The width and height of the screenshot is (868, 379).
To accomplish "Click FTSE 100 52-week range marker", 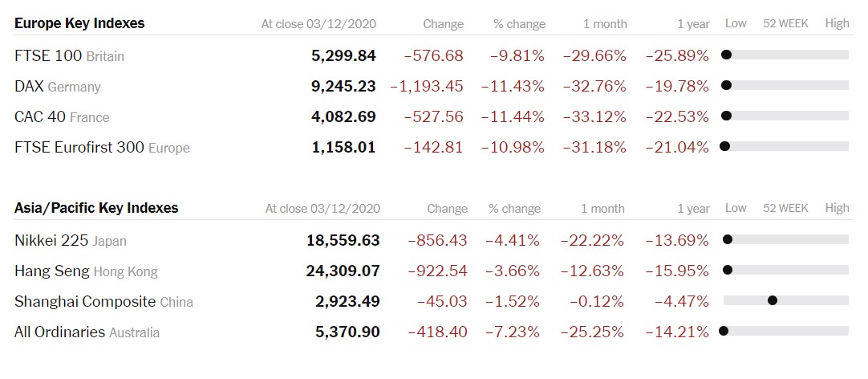I will coord(726,55).
